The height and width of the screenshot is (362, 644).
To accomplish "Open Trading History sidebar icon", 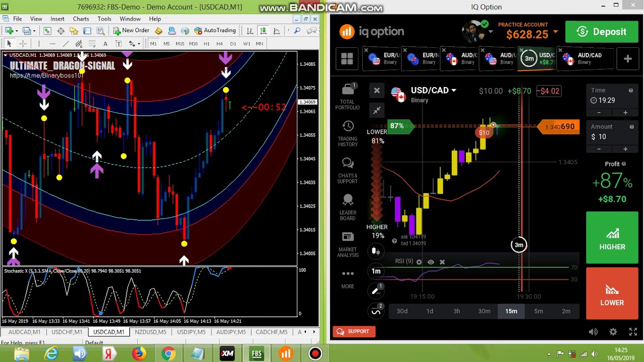I will [348, 134].
